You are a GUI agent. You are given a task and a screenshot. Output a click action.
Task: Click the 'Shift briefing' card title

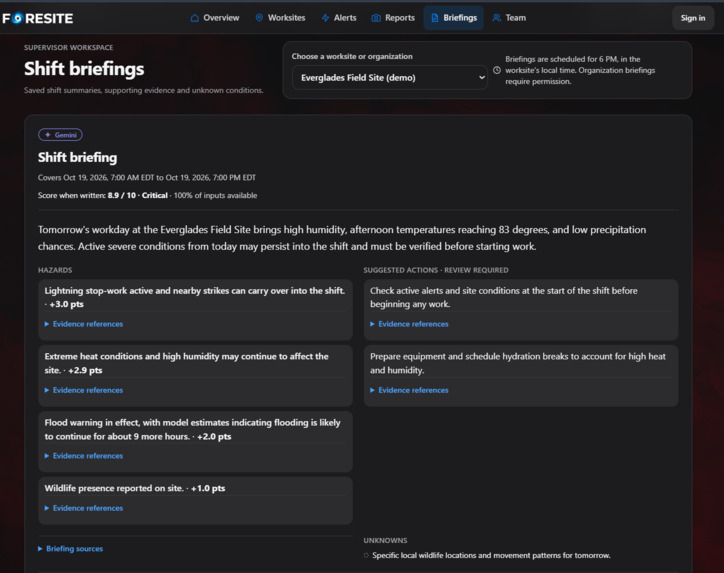[78, 157]
